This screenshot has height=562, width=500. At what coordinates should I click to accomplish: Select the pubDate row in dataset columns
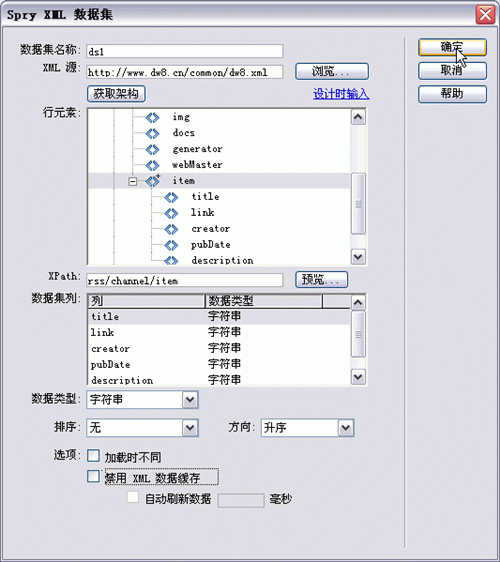pos(219,364)
